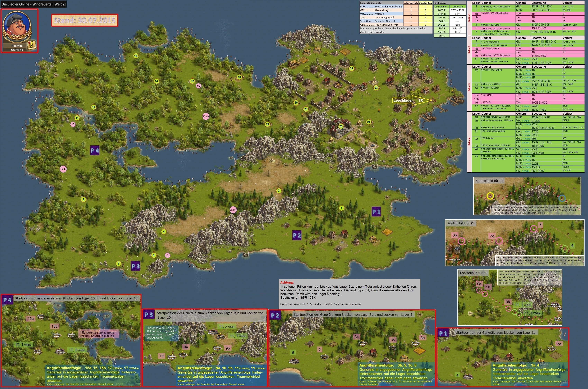Click the pink 15a,b camp marker on map
588x389 pixels.
point(206,116)
